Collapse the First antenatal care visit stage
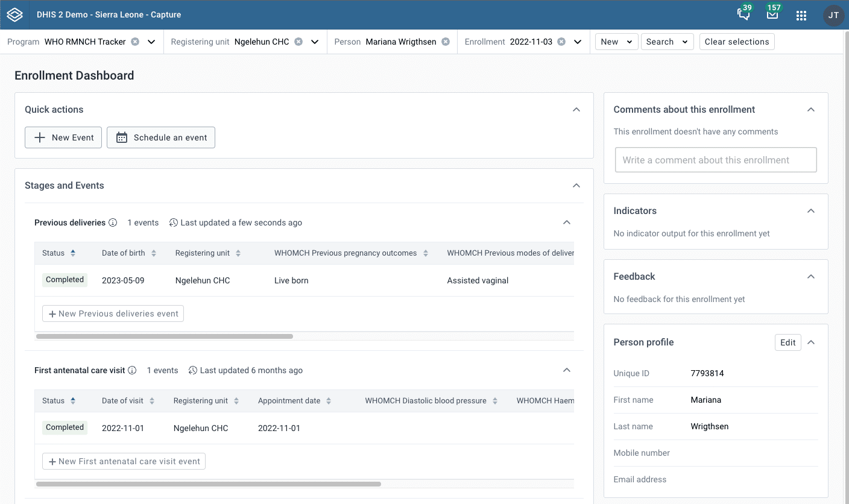Image resolution: width=849 pixels, height=504 pixels. (x=567, y=370)
